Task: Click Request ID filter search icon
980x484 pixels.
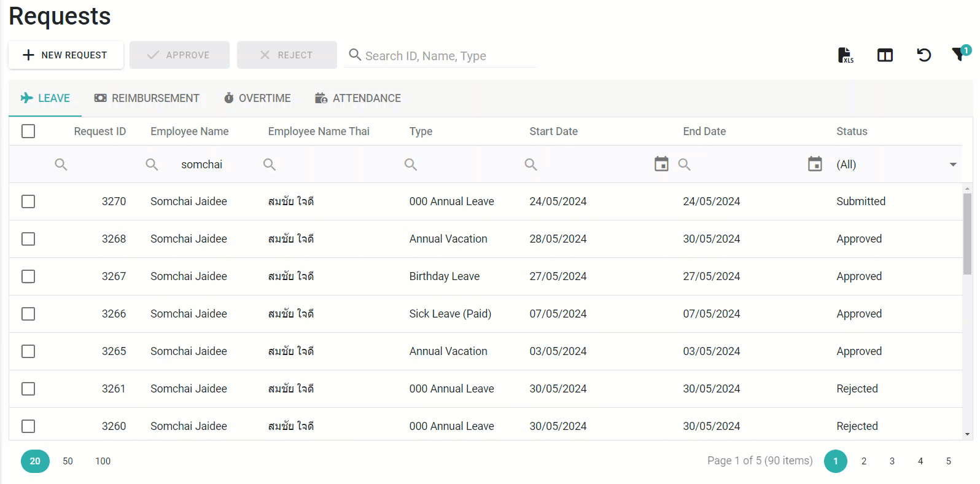Action: pyautogui.click(x=61, y=165)
